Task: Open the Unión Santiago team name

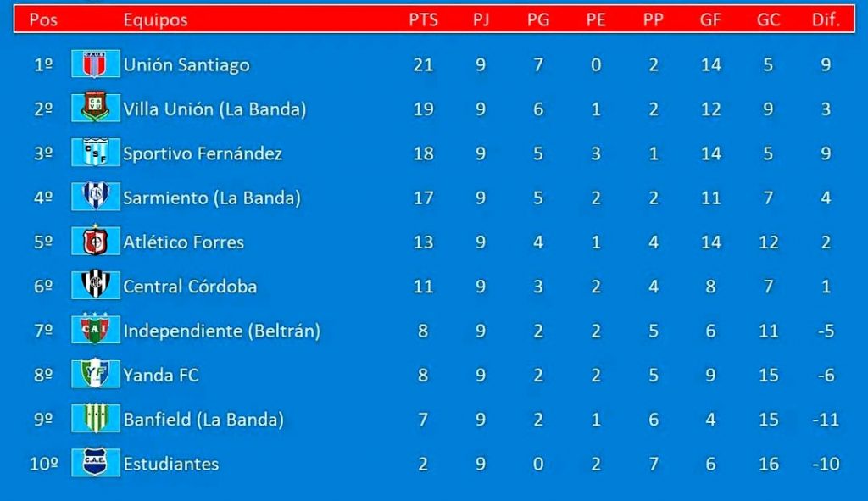Action: pyautogui.click(x=186, y=65)
